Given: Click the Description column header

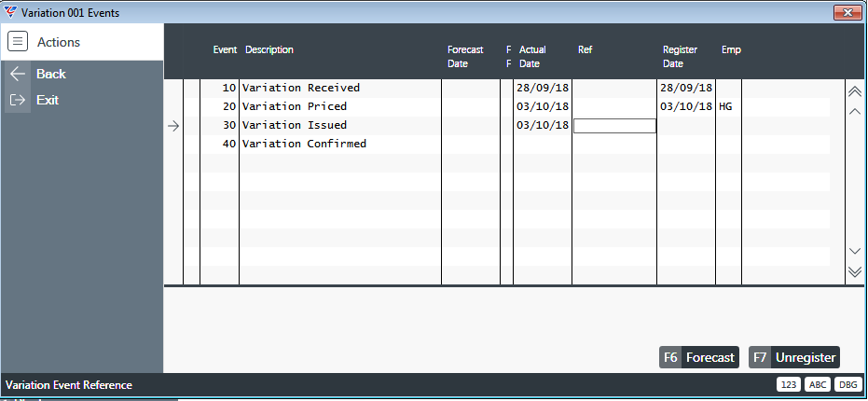Looking at the screenshot, I should point(269,49).
